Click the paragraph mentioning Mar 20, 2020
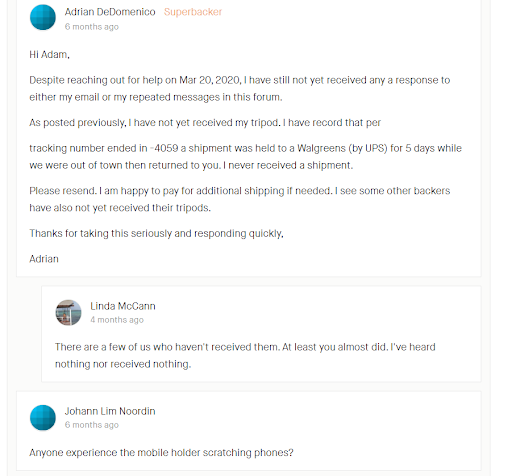This screenshot has width=512, height=476. point(240,89)
